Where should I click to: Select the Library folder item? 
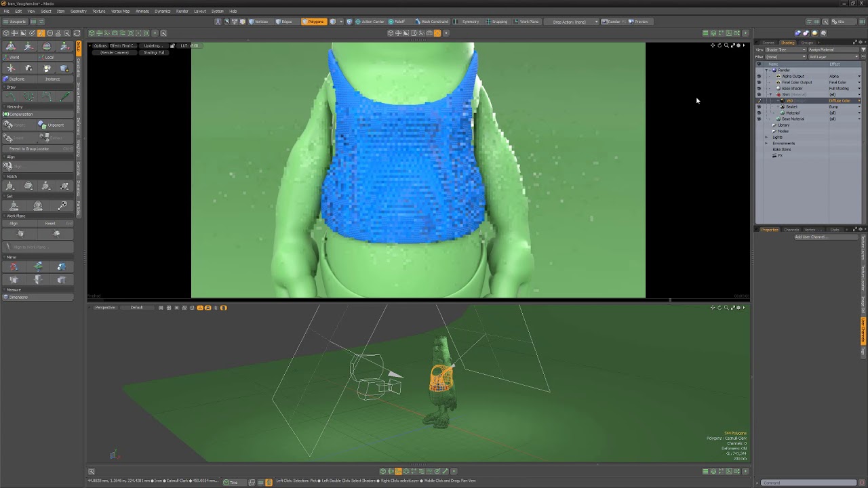coord(783,125)
